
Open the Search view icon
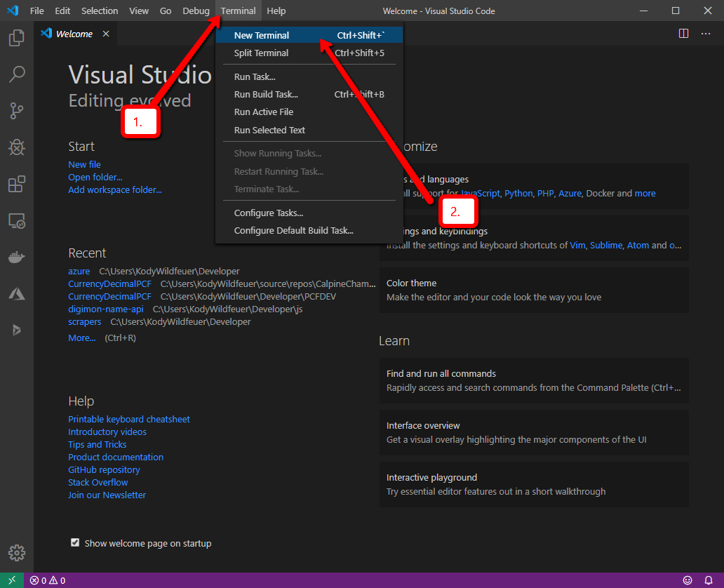pyautogui.click(x=17, y=74)
